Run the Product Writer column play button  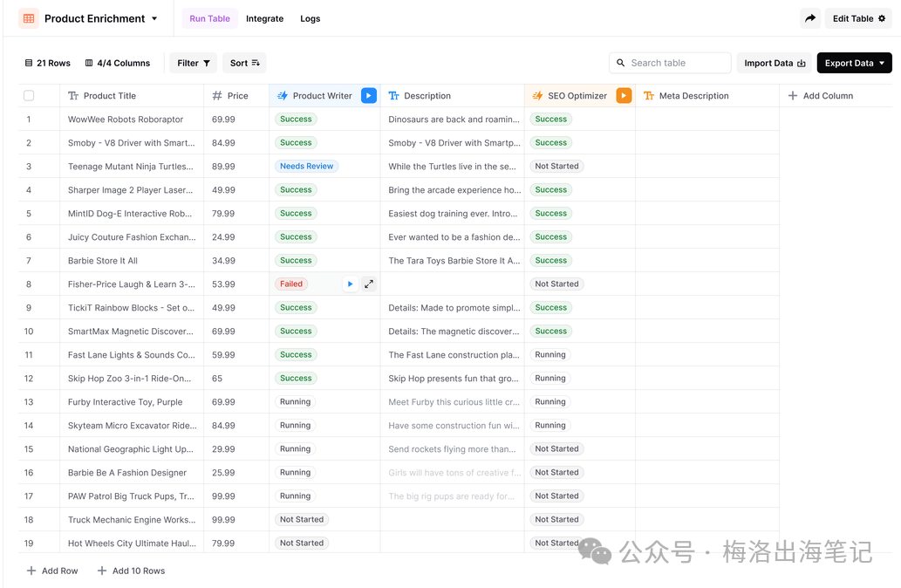pos(368,96)
